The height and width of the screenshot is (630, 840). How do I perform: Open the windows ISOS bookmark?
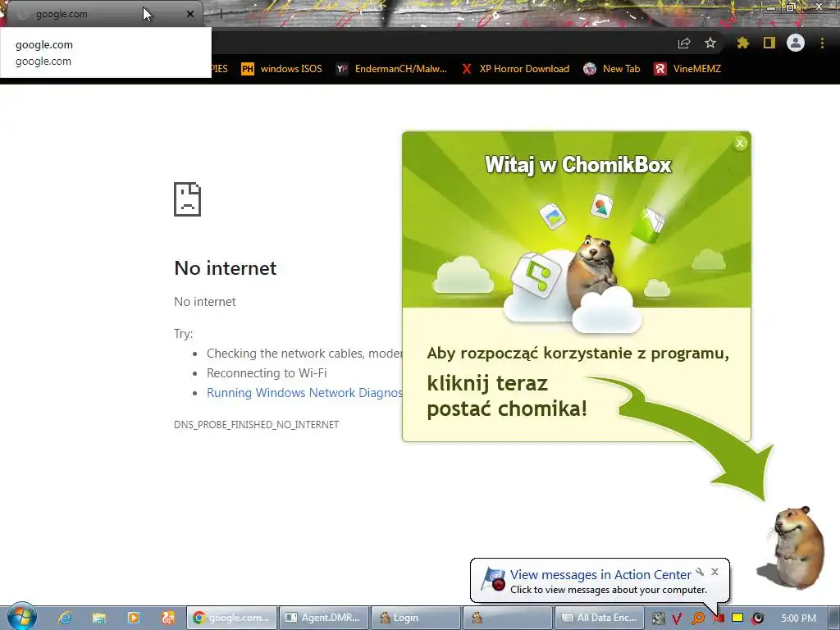click(282, 69)
